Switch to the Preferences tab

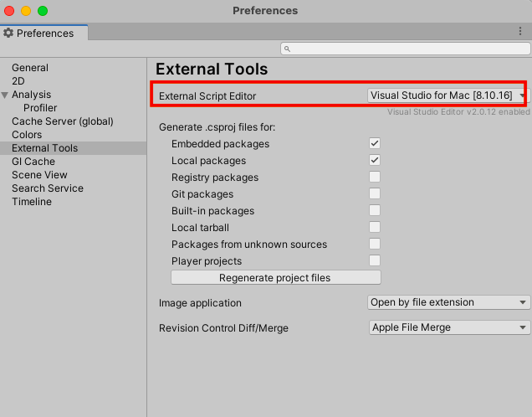[44, 33]
